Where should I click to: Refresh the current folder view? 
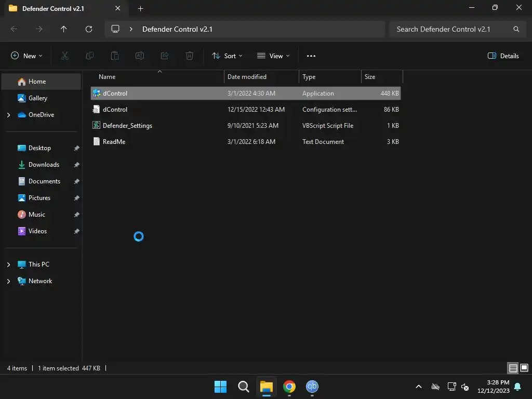tap(89, 29)
